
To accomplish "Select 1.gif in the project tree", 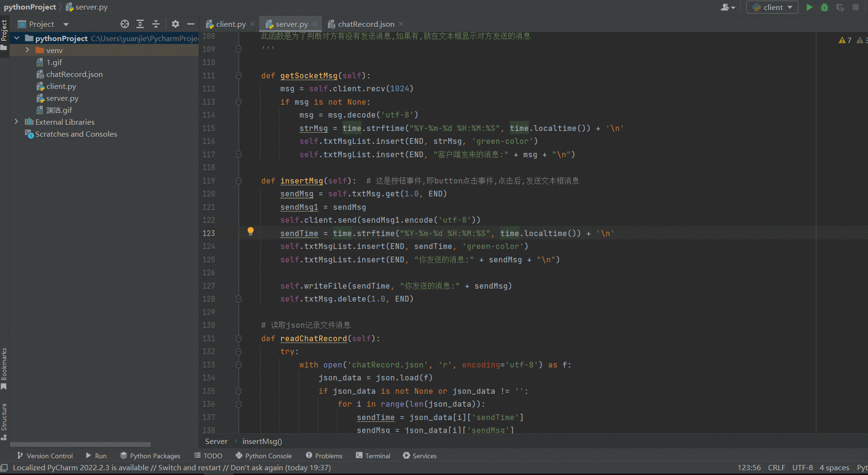I will [54, 62].
